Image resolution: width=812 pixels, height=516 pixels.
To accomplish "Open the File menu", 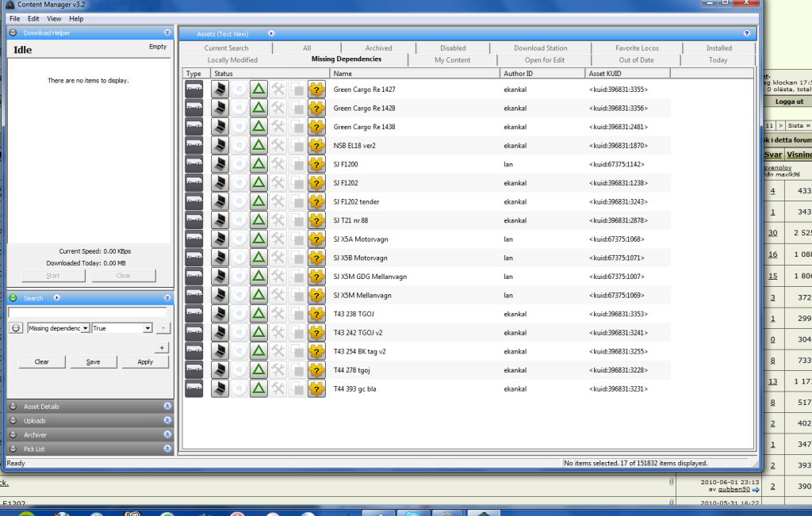I will point(14,19).
